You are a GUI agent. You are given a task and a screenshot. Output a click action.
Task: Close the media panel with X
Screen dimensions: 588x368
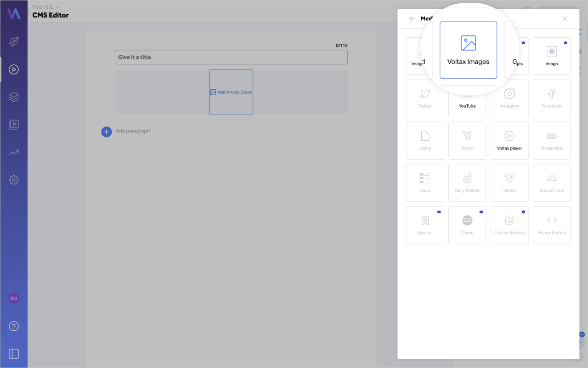click(x=565, y=19)
